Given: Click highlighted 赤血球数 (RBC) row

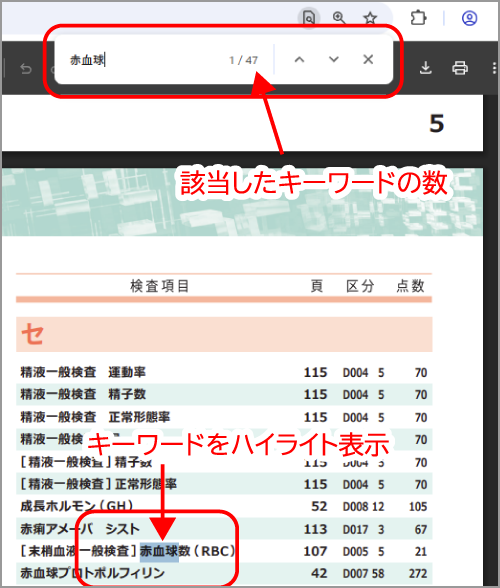Looking at the screenshot, I should (224, 551).
